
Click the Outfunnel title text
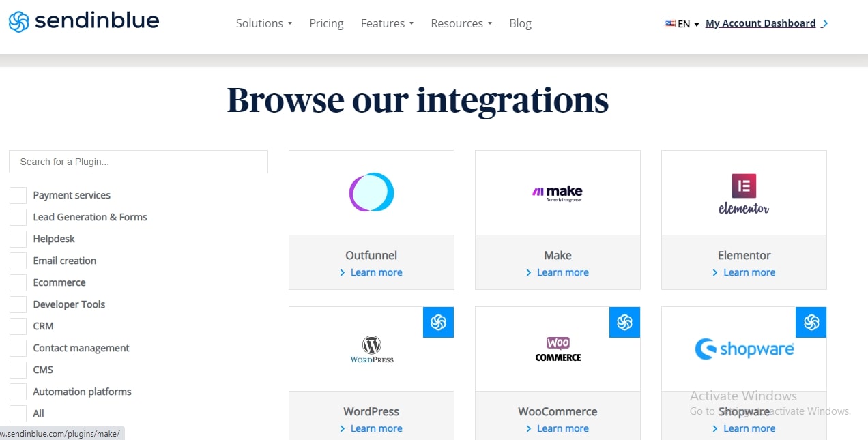371,255
